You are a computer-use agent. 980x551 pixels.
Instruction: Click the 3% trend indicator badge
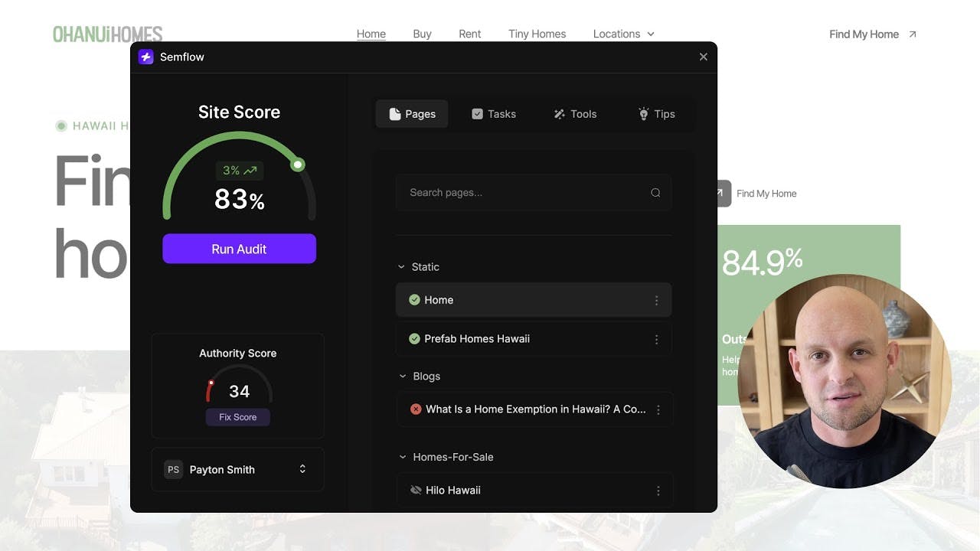tap(240, 171)
